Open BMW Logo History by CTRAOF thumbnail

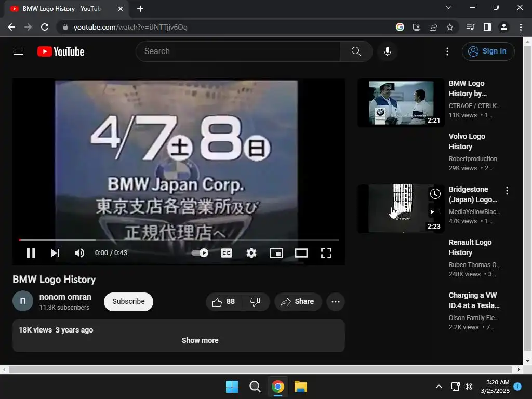[x=401, y=103]
